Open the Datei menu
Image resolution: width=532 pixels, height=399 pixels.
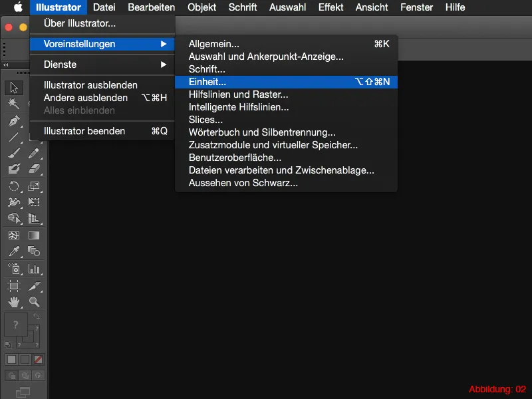[x=104, y=7]
